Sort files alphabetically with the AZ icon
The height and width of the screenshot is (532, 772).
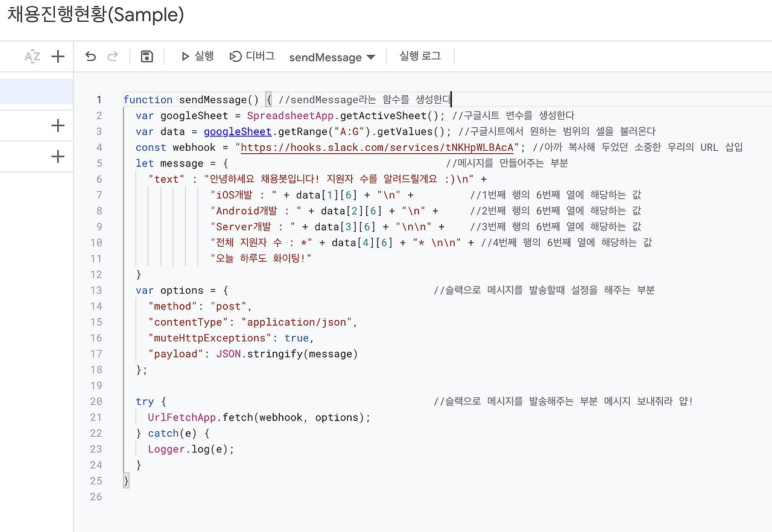32,55
